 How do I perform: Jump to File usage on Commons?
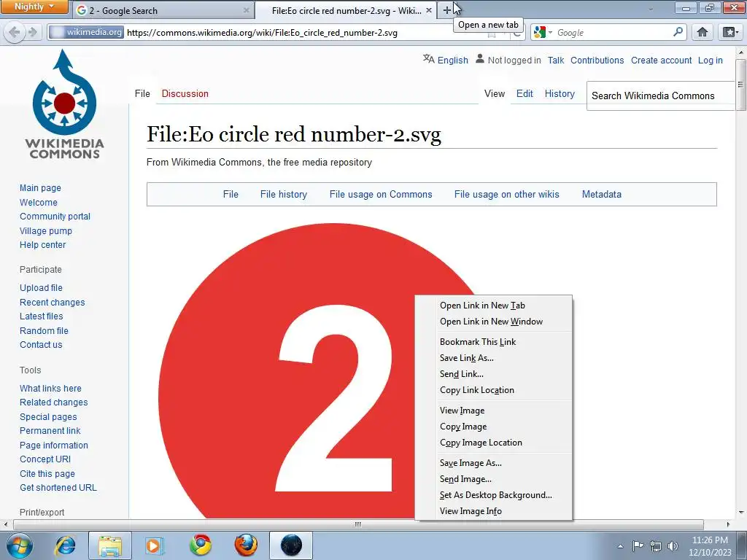381,194
